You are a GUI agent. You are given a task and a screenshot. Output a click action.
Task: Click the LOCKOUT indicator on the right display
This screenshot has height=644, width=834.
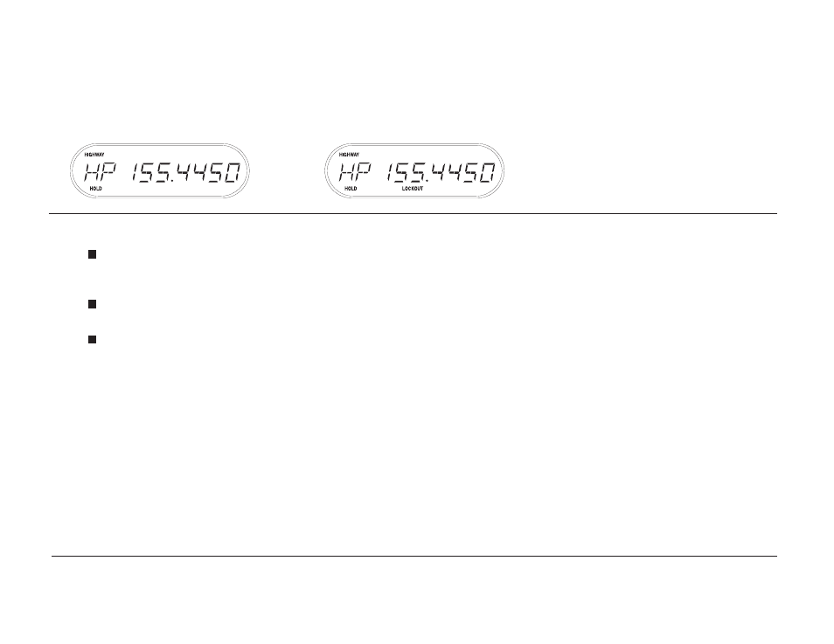coord(413,189)
